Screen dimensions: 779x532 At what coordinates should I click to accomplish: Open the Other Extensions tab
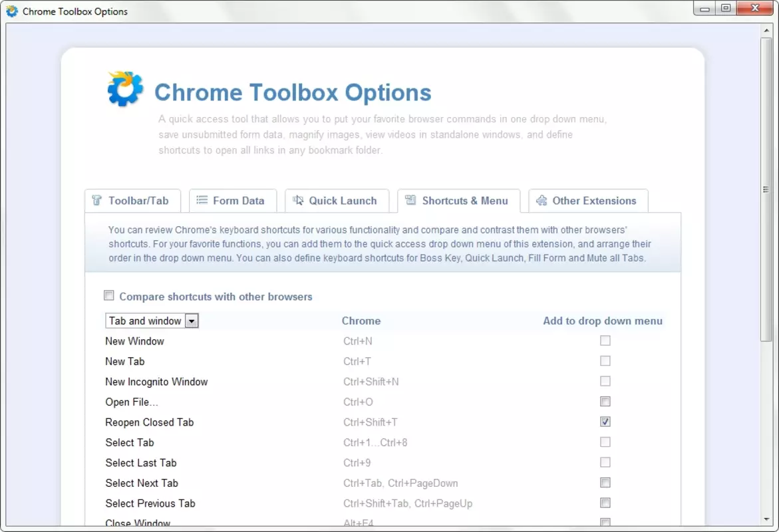588,201
